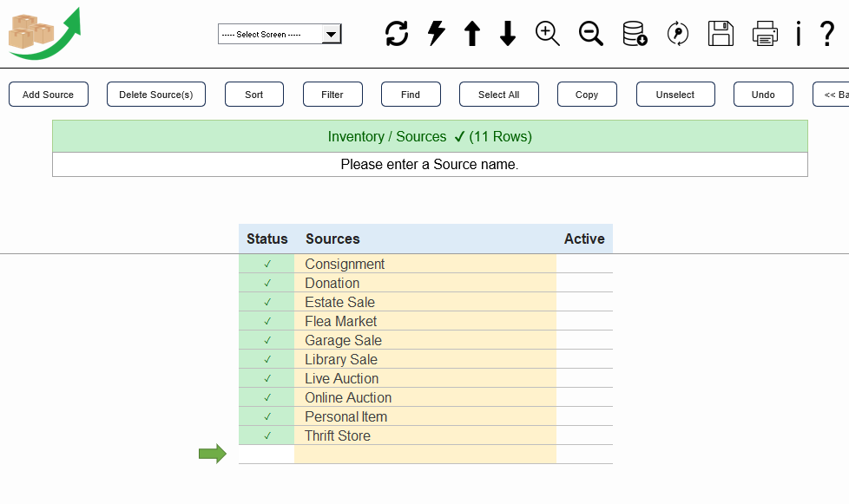849x504 pixels.
Task: Click the empty new source name field
Action: [425, 455]
